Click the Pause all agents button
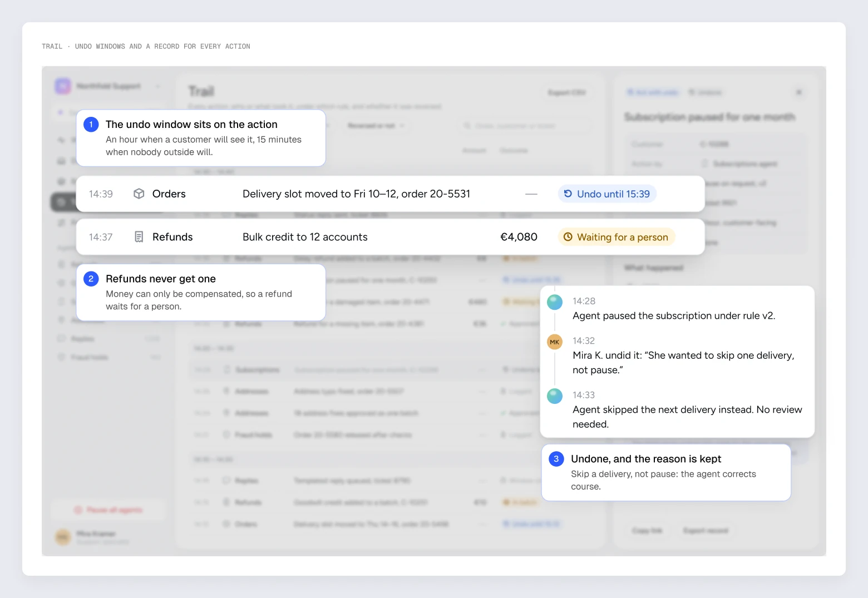The width and height of the screenshot is (868, 598). pos(109,510)
